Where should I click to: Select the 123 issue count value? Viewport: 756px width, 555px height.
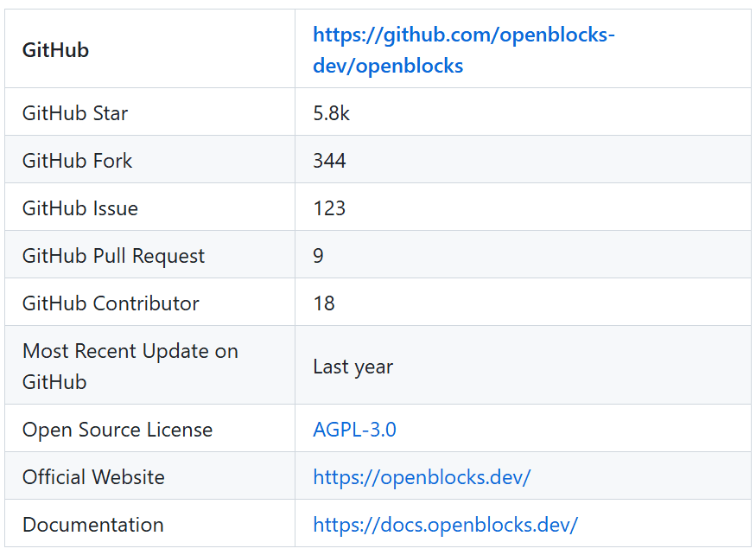coord(329,208)
